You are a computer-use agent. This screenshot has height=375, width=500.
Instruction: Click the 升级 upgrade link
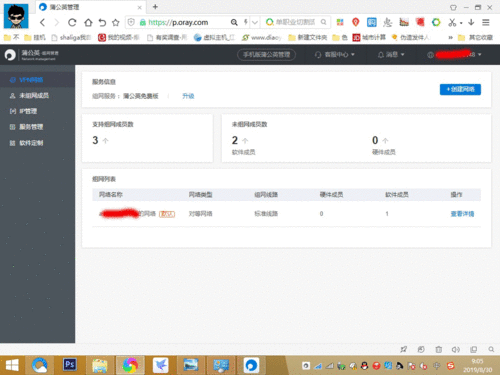point(188,96)
